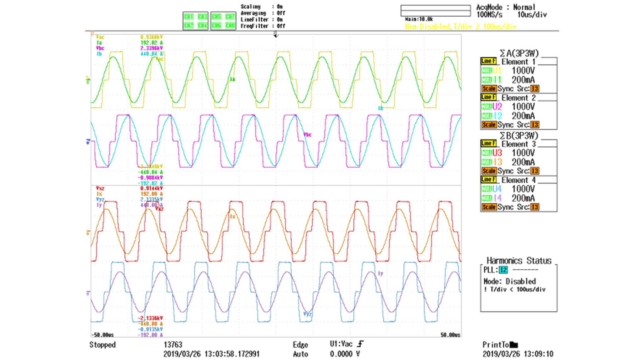Open PLL source I2 selector
This screenshot has height=362, width=644.
[503, 270]
